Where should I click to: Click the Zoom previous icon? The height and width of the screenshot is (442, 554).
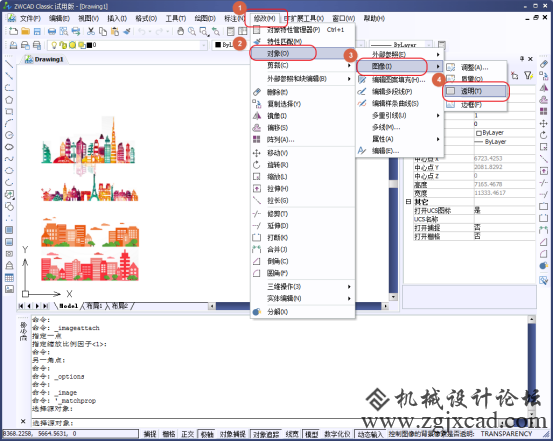point(216,31)
